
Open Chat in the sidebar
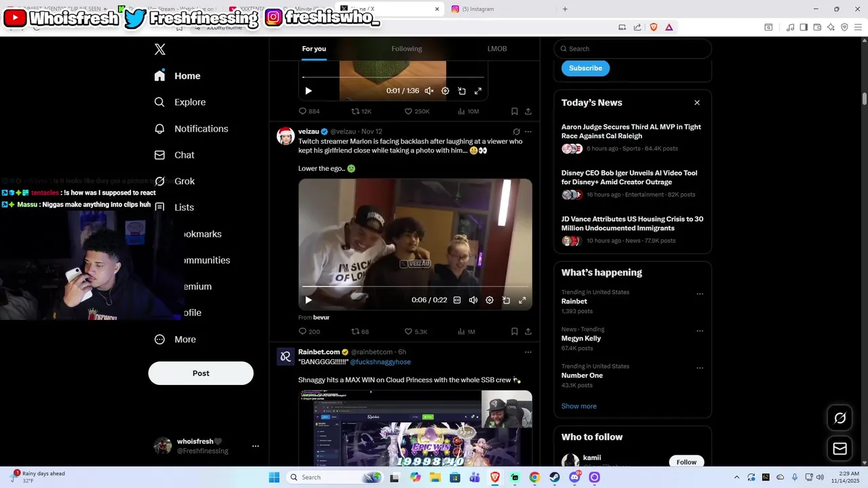pos(174,155)
